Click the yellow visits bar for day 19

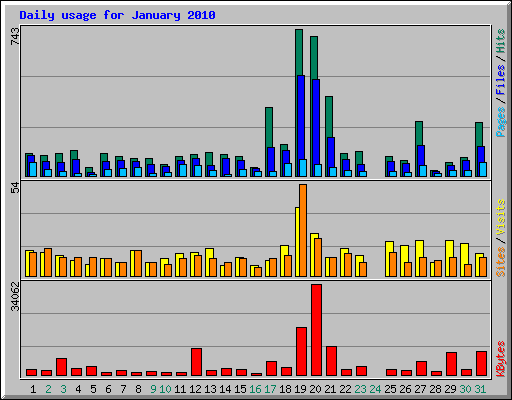297,242
